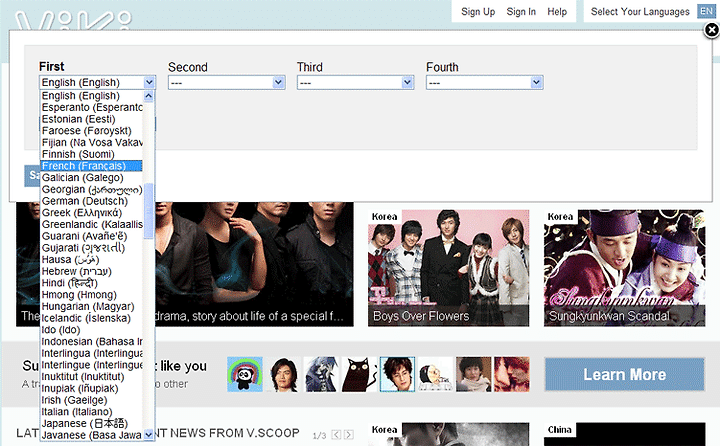Select Fijian from the language list
720x446 pixels.
pyautogui.click(x=92, y=143)
